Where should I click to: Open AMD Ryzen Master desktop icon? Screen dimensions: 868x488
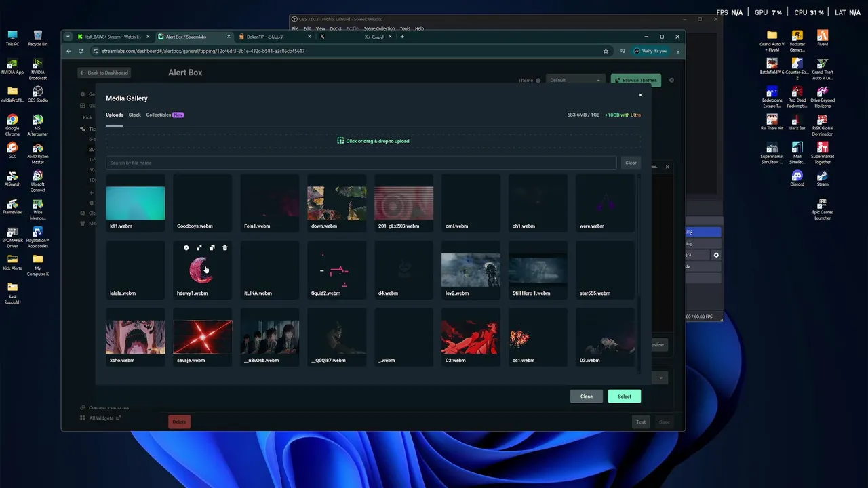38,152
